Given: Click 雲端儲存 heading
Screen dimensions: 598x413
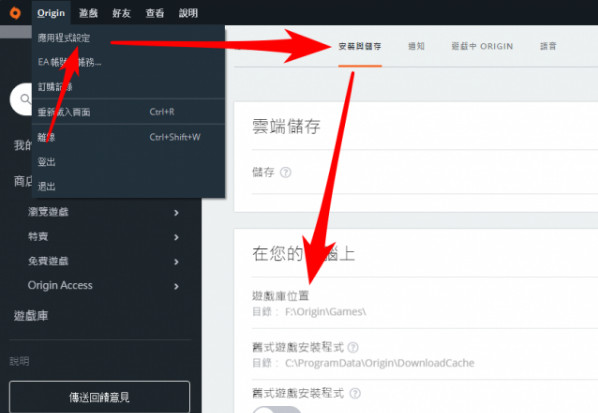Looking at the screenshot, I should pos(286,127).
